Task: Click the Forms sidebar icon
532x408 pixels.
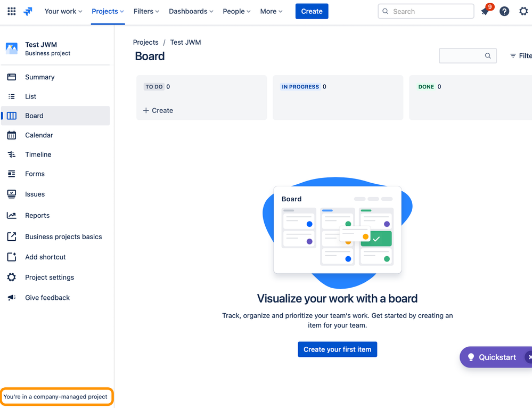Action: coord(12,174)
